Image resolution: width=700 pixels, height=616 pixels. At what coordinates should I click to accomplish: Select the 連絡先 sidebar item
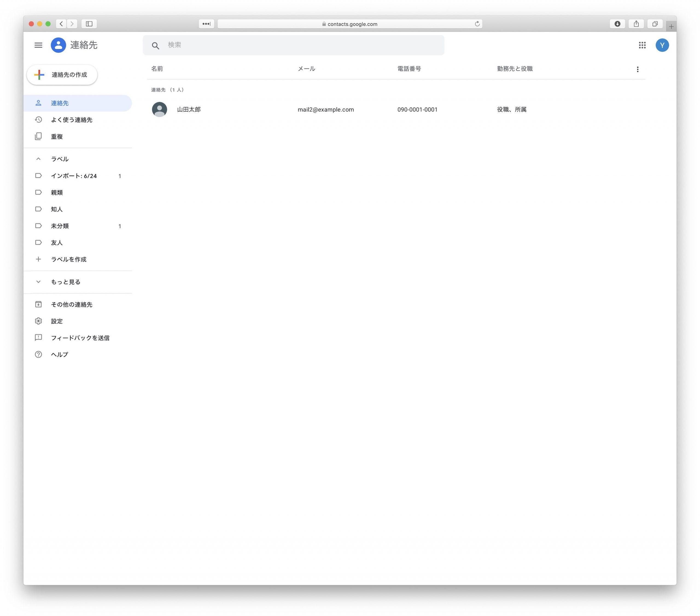pyautogui.click(x=60, y=103)
